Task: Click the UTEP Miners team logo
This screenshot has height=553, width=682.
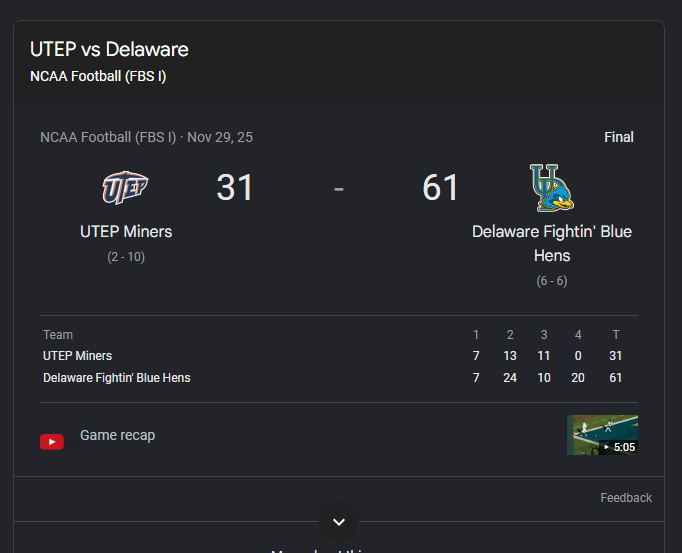Action: point(125,188)
